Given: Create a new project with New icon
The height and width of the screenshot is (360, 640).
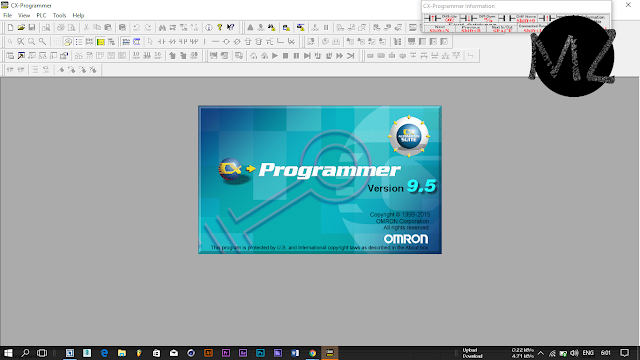Looking at the screenshot, I should (10, 28).
